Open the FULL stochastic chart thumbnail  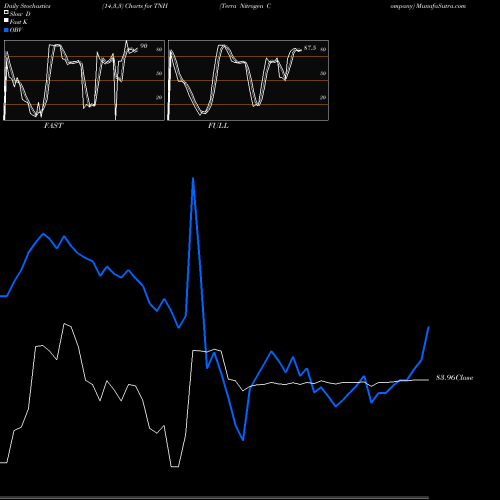[x=248, y=80]
